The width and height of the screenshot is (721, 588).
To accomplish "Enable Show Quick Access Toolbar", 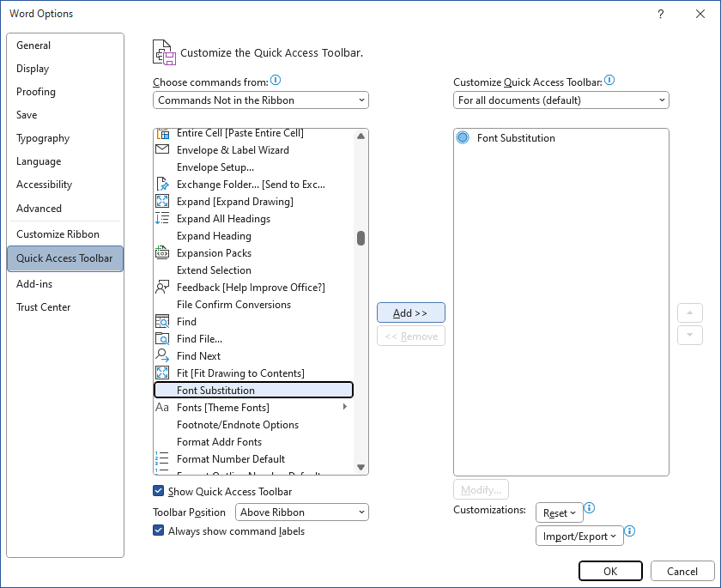I will (x=158, y=492).
